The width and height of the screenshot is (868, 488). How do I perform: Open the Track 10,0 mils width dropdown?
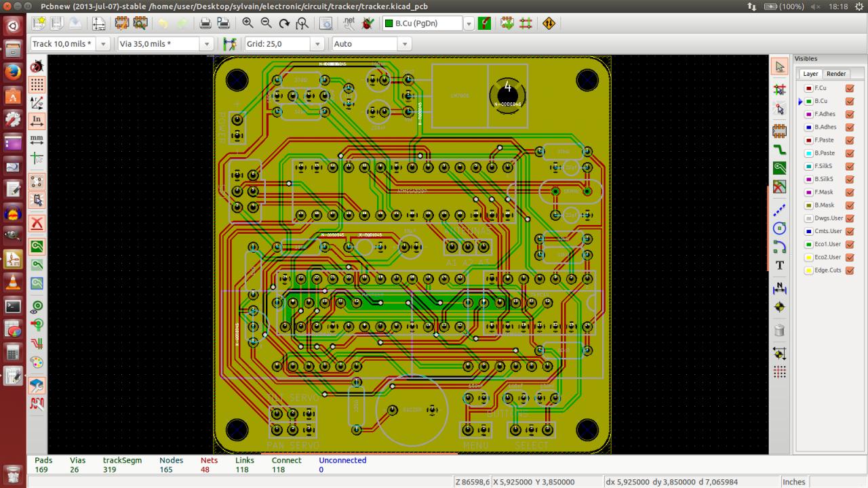103,43
